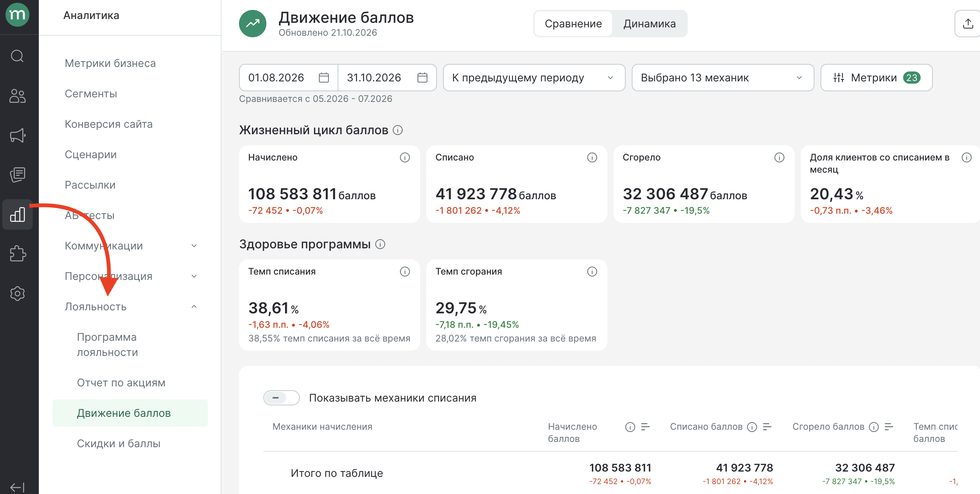Image resolution: width=980 pixels, height=494 pixels.
Task: Open Рассылки menu item
Action: (x=90, y=185)
